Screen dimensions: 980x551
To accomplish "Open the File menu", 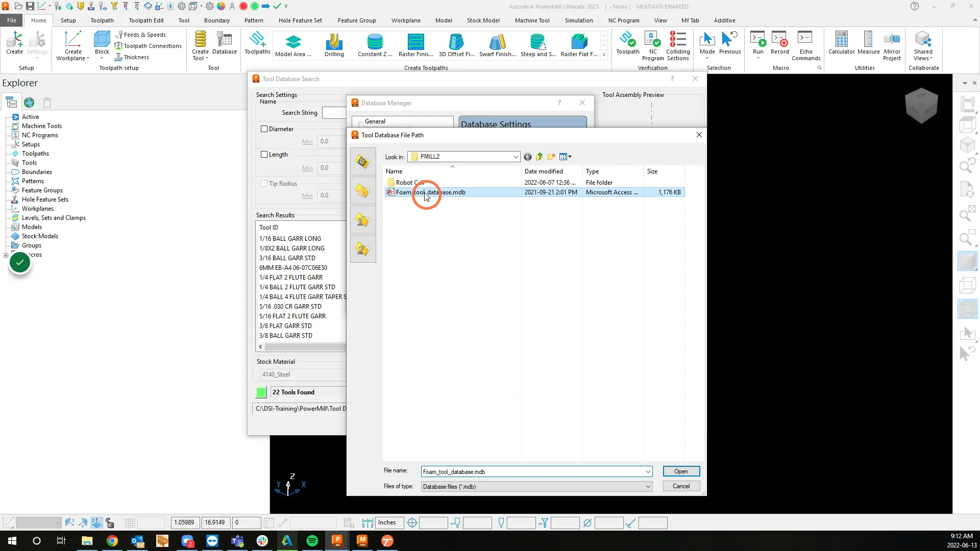I will point(12,20).
